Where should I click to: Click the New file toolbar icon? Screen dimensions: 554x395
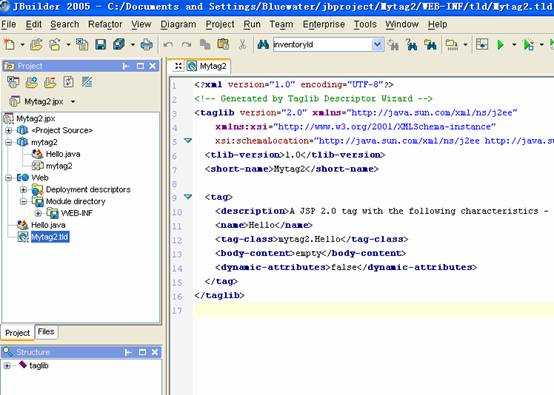click(x=10, y=45)
